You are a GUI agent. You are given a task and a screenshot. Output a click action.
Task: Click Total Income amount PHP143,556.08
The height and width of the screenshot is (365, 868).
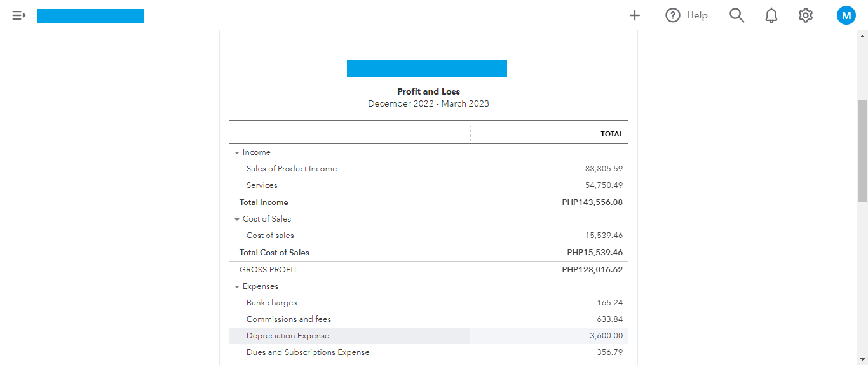point(592,202)
